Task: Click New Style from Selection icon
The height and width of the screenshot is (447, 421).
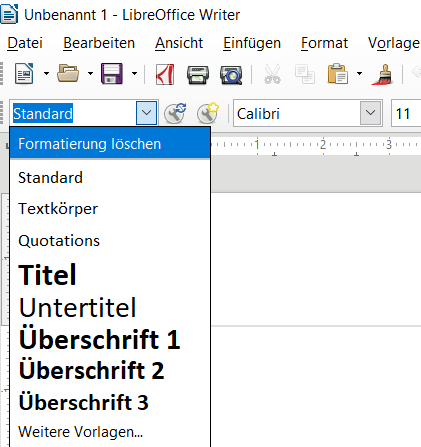Action: [208, 113]
